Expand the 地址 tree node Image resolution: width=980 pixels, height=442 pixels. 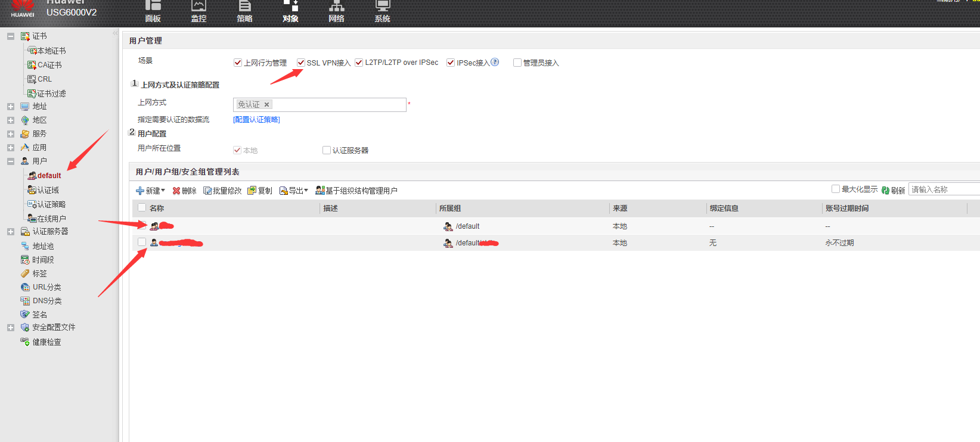click(11, 107)
